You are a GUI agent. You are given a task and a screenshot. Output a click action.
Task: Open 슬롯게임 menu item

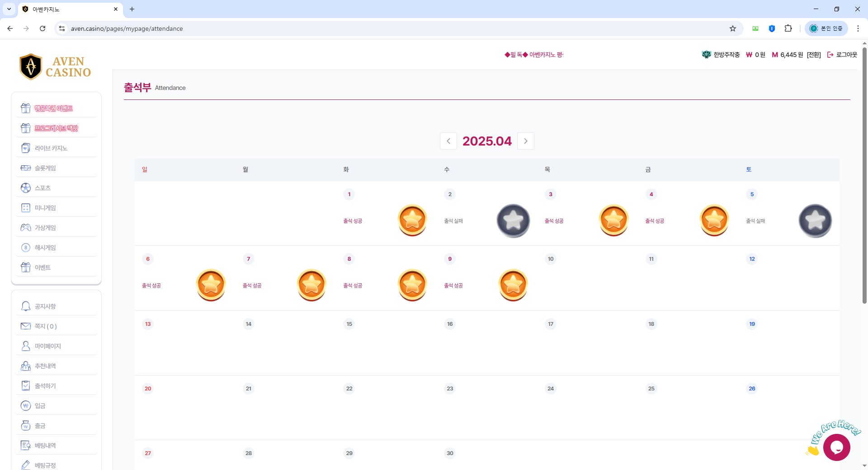click(45, 168)
